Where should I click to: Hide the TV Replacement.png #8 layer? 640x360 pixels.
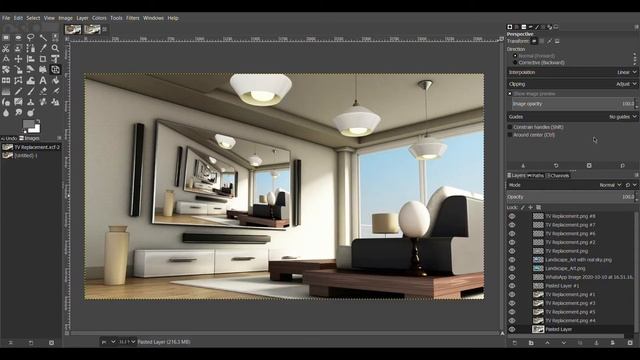512,216
